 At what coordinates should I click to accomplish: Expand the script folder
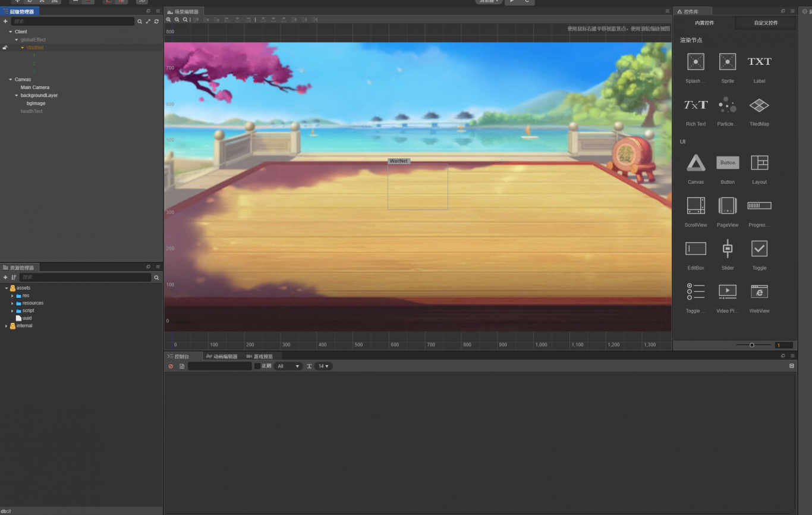[x=12, y=310]
